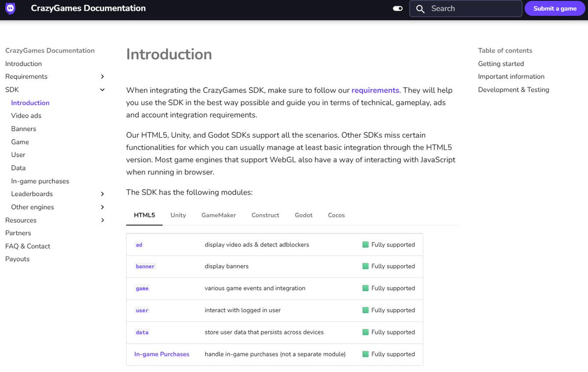
Task: Toggle the dark/light theme switch
Action: [x=398, y=8]
